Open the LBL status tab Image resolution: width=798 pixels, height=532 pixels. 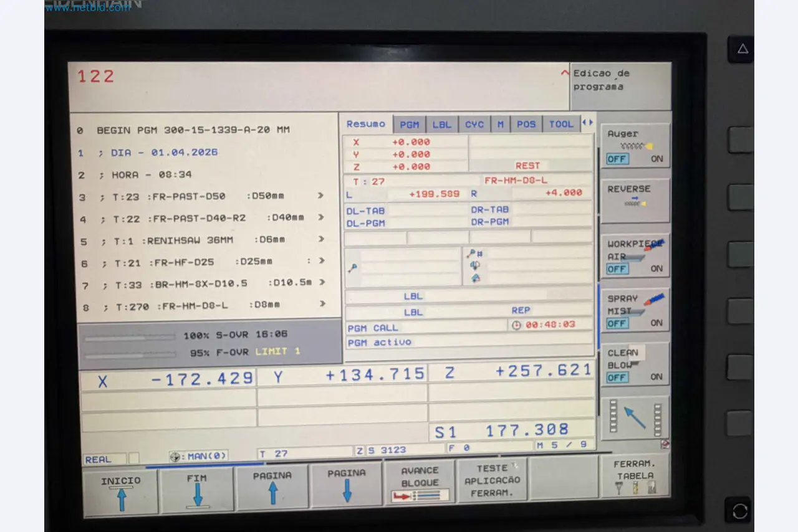[442, 125]
